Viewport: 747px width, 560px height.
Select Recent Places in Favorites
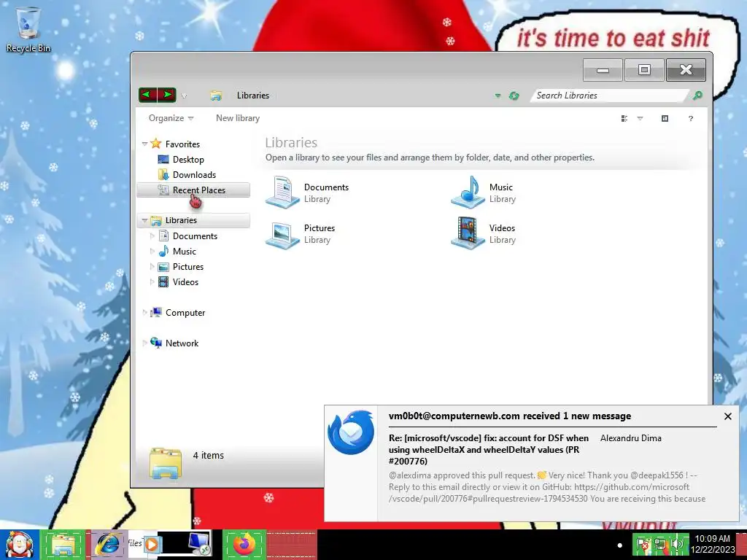(x=193, y=190)
